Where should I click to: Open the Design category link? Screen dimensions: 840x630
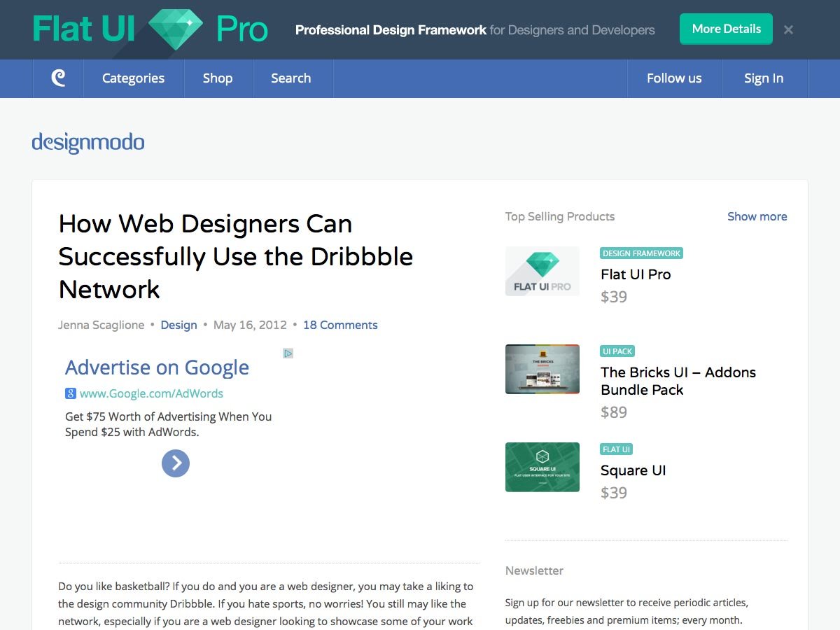(x=178, y=325)
